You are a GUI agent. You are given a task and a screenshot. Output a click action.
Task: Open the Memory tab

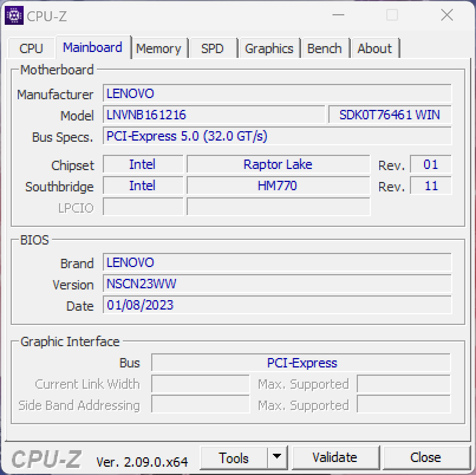click(x=158, y=48)
